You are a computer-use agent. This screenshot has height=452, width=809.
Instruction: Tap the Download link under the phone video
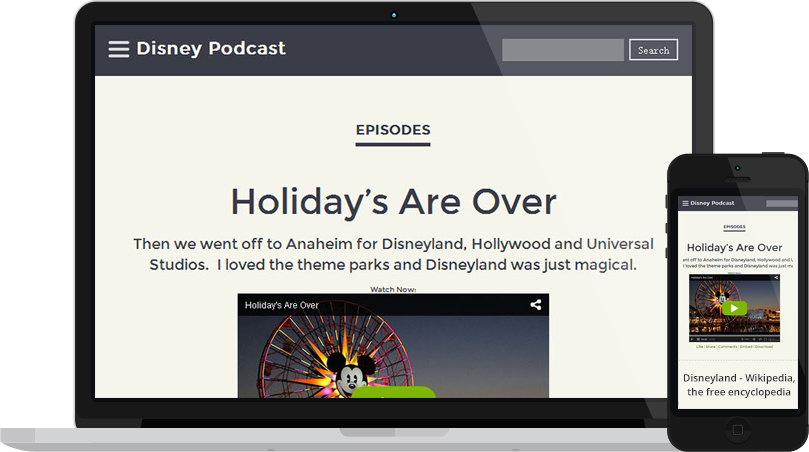click(764, 347)
